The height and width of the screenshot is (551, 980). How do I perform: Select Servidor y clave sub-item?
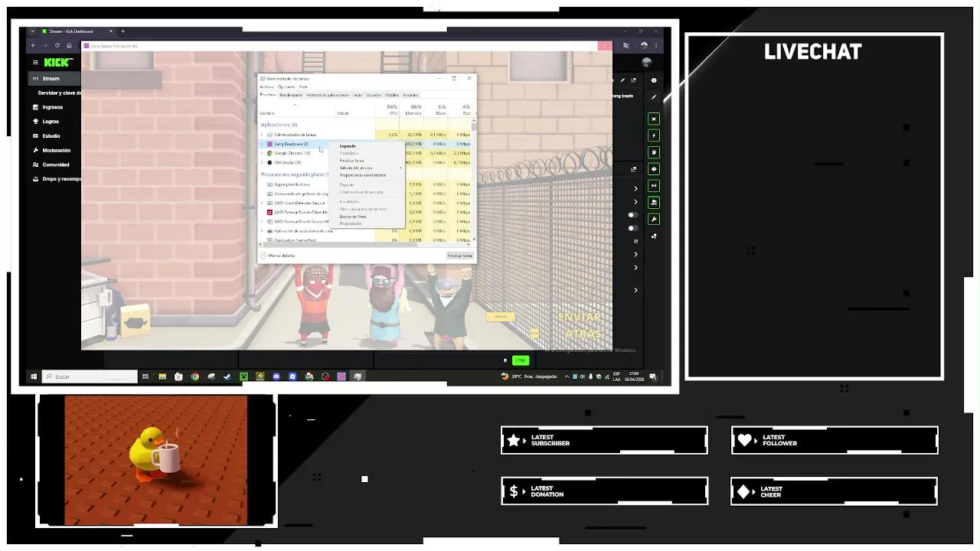pyautogui.click(x=59, y=93)
